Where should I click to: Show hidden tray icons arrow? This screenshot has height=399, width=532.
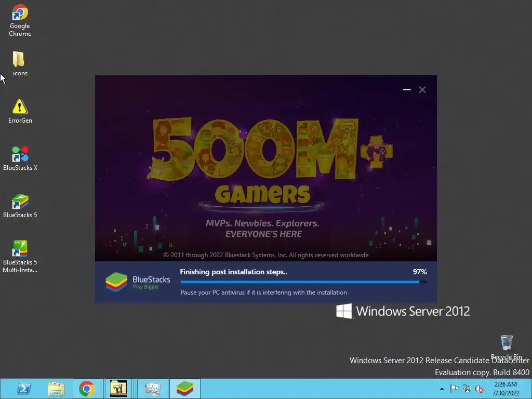(442, 389)
